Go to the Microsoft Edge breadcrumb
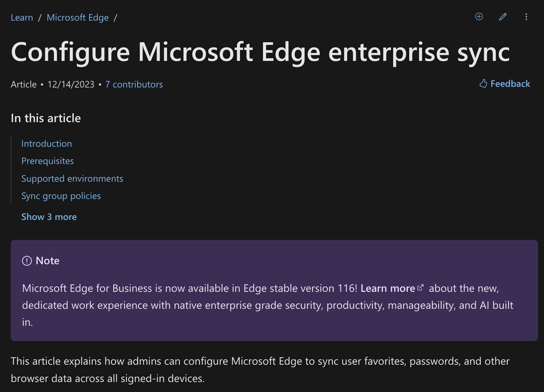The width and height of the screenshot is (544, 392). (78, 18)
